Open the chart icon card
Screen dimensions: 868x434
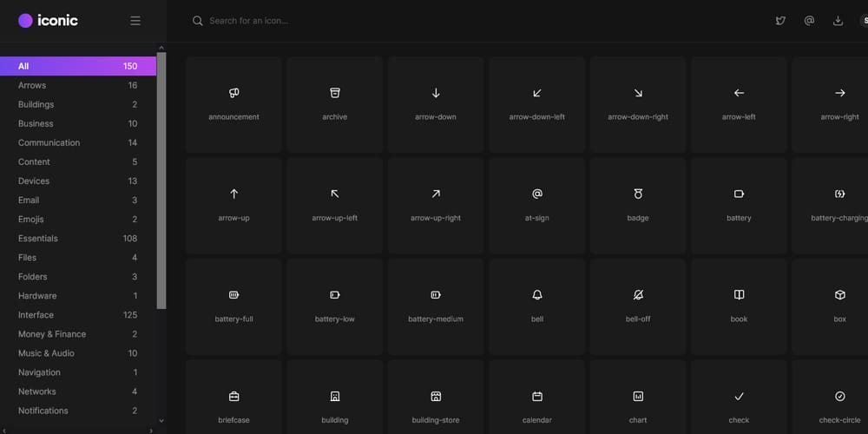point(638,398)
